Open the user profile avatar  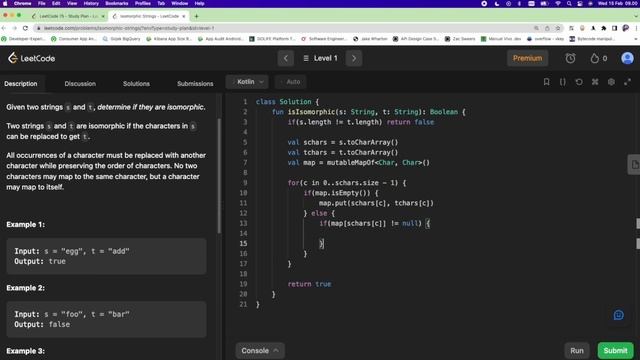(627, 58)
